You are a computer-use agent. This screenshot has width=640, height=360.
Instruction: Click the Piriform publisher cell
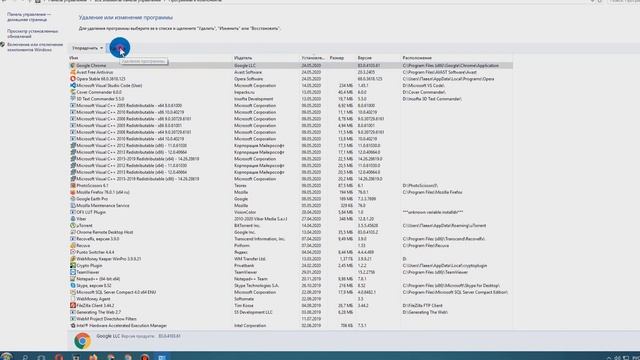tap(242, 246)
